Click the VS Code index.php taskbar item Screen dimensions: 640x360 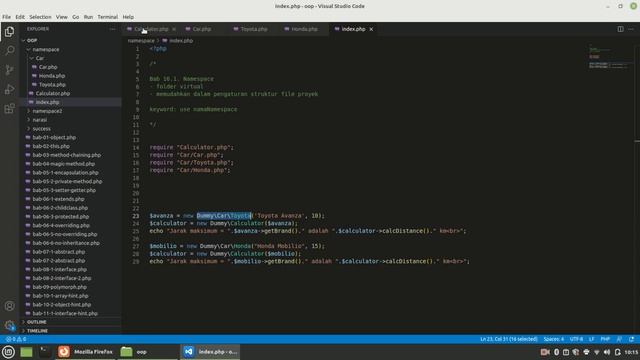click(210, 351)
